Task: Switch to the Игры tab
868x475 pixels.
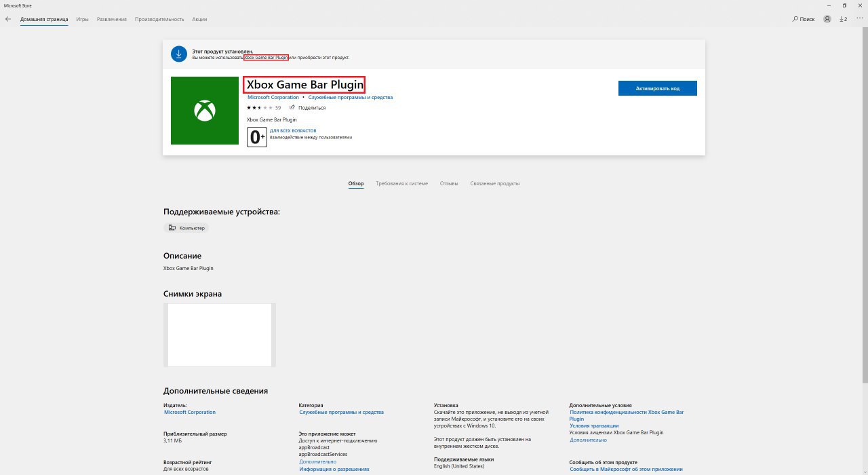Action: pos(82,19)
